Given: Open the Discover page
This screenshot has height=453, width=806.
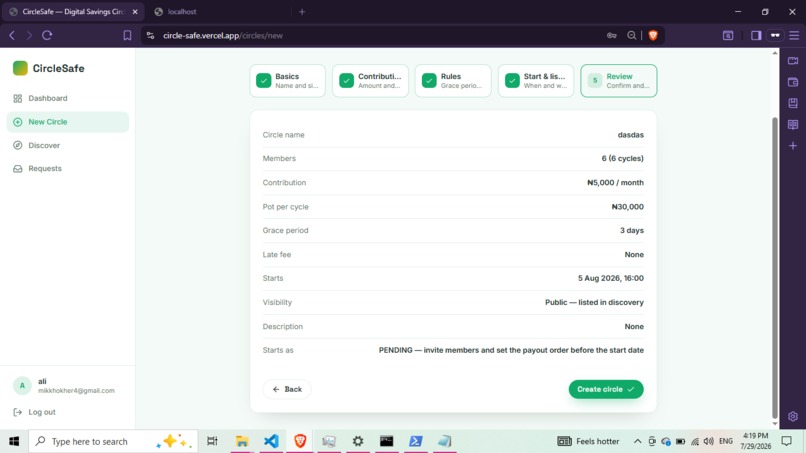Looking at the screenshot, I should tap(67, 146).
